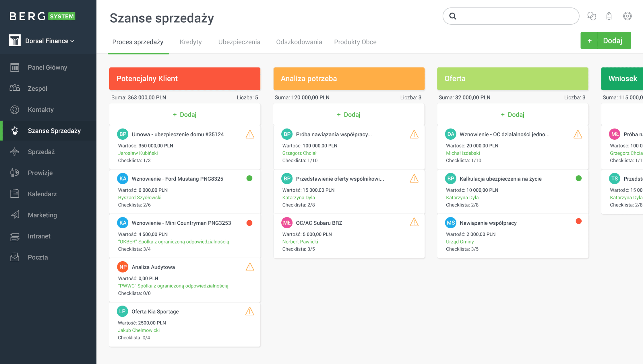Click warning icon on Oferta Kia Sportage card

pyautogui.click(x=250, y=311)
